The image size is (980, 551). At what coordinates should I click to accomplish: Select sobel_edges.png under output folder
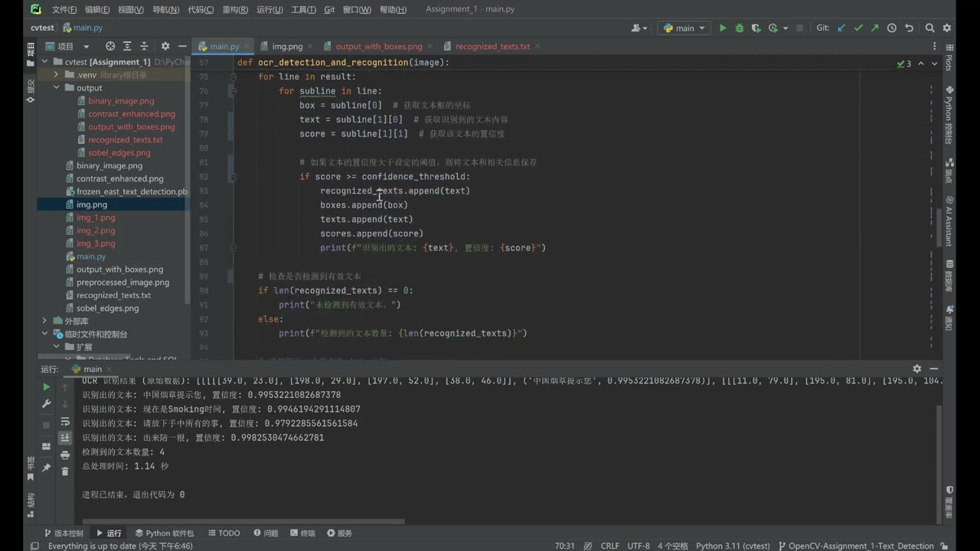coord(119,152)
